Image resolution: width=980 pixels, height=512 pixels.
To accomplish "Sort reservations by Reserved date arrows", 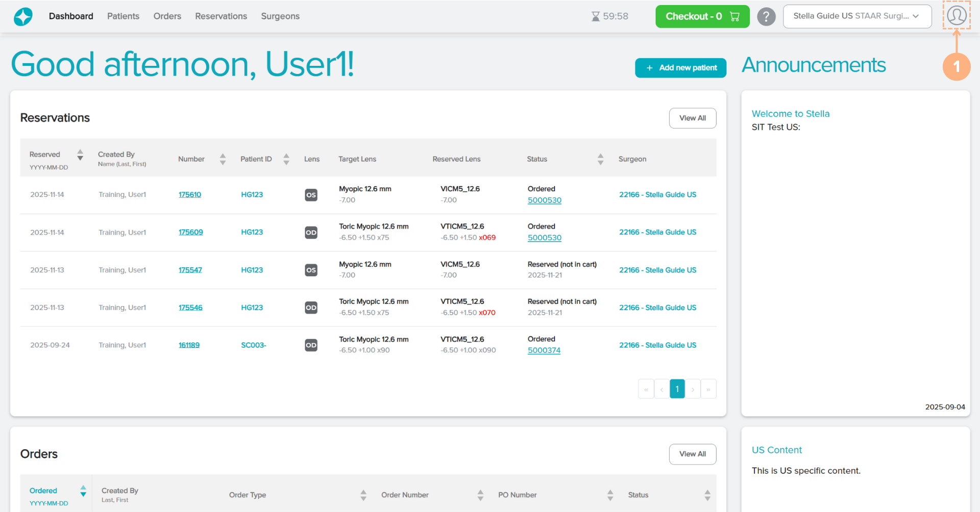I will (80, 155).
